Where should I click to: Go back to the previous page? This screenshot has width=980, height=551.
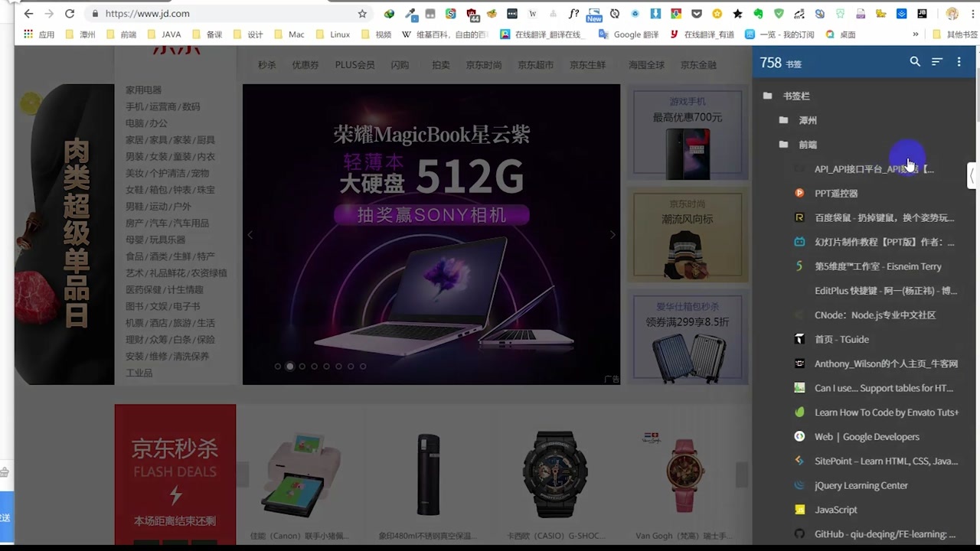coord(28,14)
